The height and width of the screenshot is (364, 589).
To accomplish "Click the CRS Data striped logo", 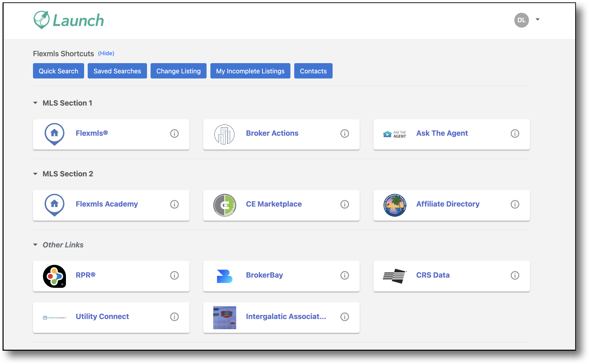I will tap(395, 276).
